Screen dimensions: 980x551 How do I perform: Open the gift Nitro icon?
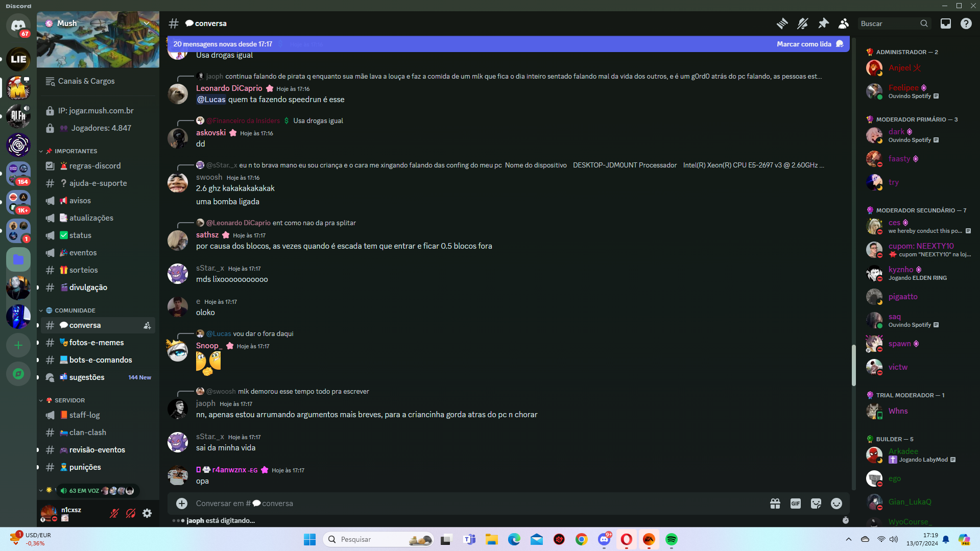click(x=775, y=504)
